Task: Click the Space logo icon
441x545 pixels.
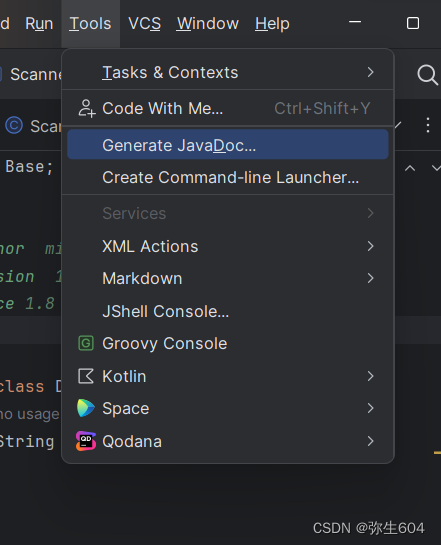Action: 86,408
